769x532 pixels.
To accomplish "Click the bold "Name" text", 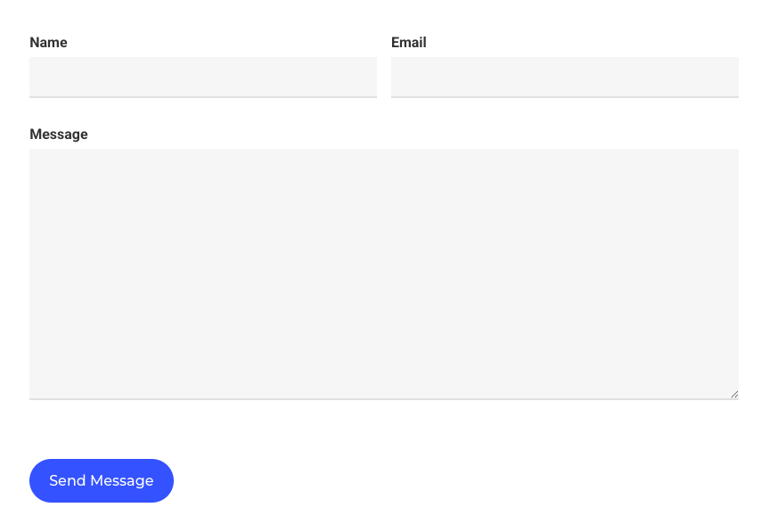I will (48, 43).
